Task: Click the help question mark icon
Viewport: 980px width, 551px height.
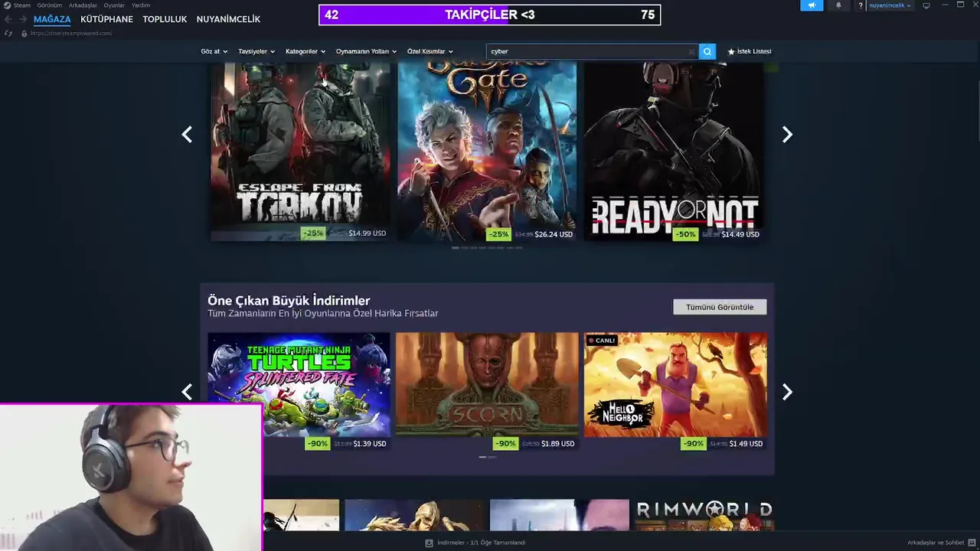Action: coord(861,5)
